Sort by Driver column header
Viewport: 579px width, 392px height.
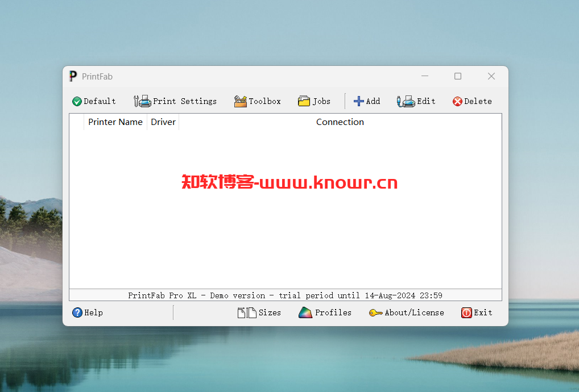pos(163,122)
